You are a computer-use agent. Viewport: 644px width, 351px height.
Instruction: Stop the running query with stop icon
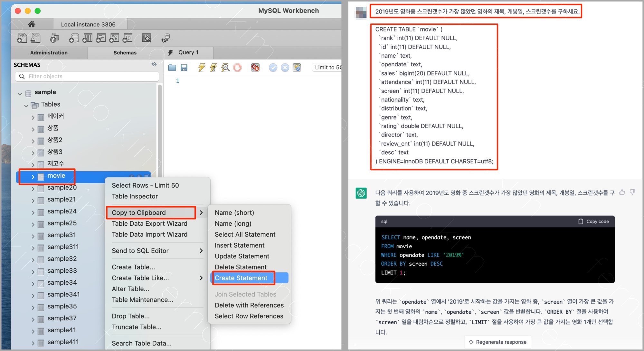pyautogui.click(x=237, y=67)
